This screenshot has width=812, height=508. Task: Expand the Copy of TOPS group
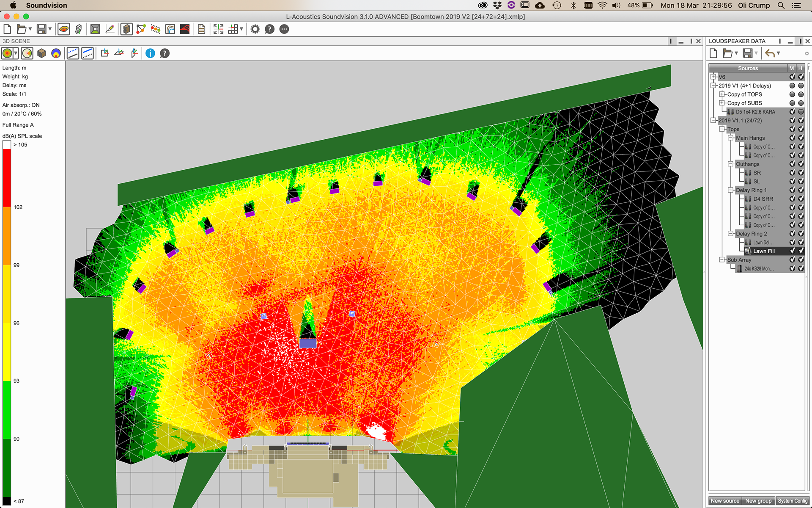tap(722, 94)
